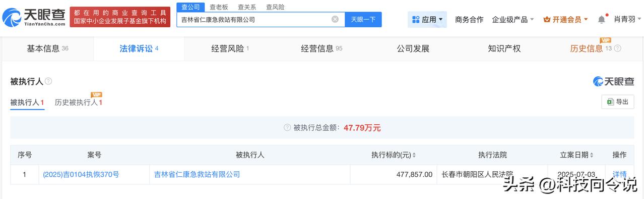Switch to the 经营风险 tab
This screenshot has width=644, height=199.
point(230,48)
